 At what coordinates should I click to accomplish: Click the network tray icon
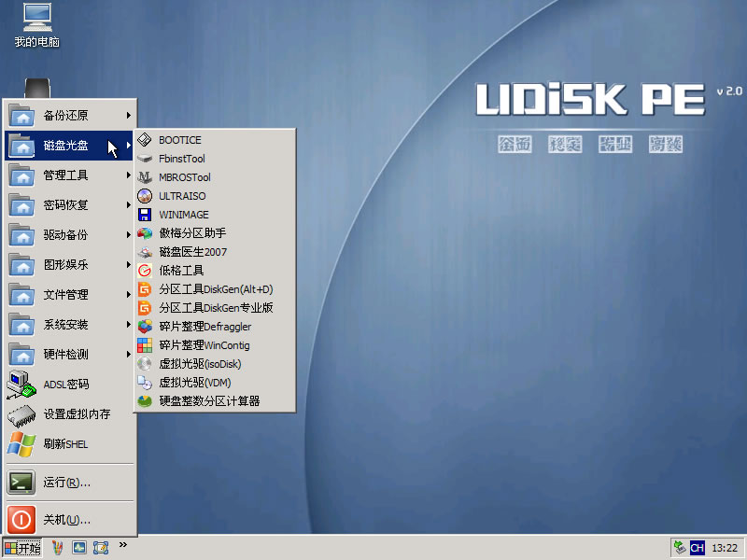[x=680, y=548]
